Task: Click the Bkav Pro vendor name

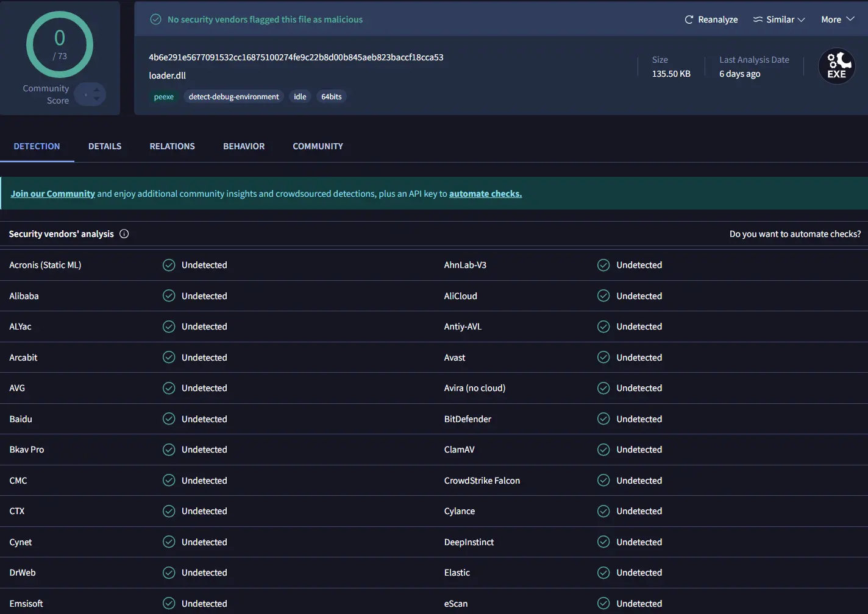Action: point(27,450)
